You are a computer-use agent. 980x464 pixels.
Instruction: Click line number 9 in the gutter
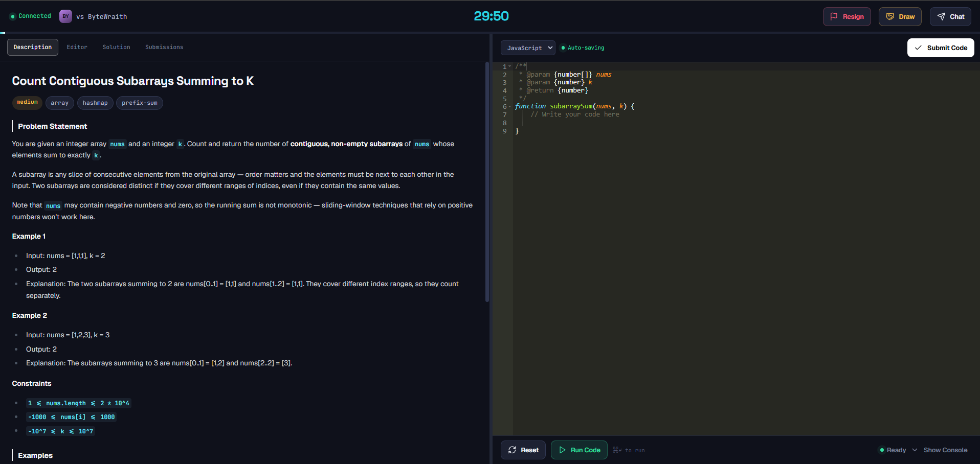tap(505, 131)
